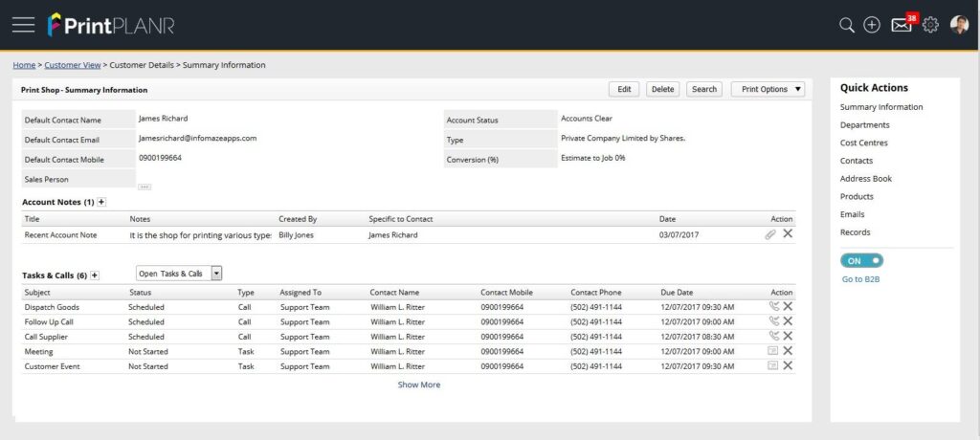Click Meeting subject cell
980x440 pixels.
point(38,352)
